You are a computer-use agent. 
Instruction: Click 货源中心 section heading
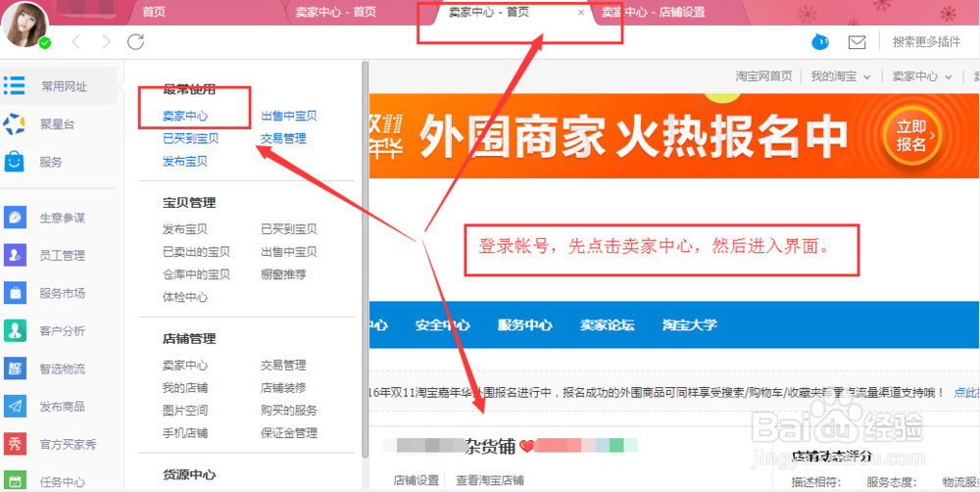[x=189, y=475]
